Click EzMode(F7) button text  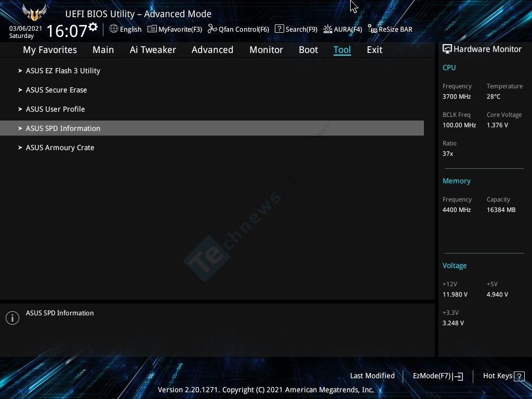click(x=432, y=376)
